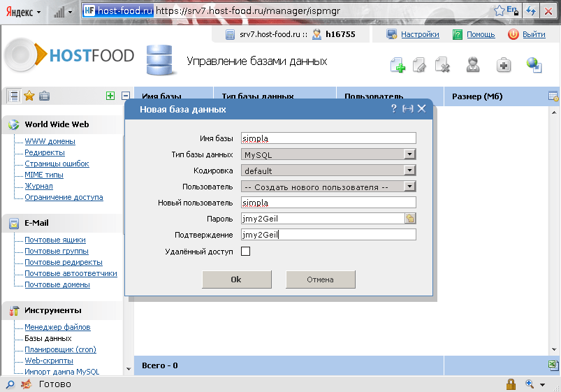
Task: Click table settings icon in header corner
Action: 553,96
